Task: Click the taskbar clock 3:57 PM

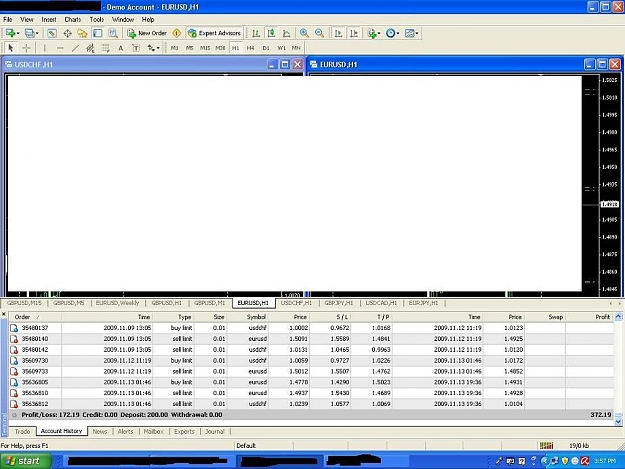Action: [605, 461]
